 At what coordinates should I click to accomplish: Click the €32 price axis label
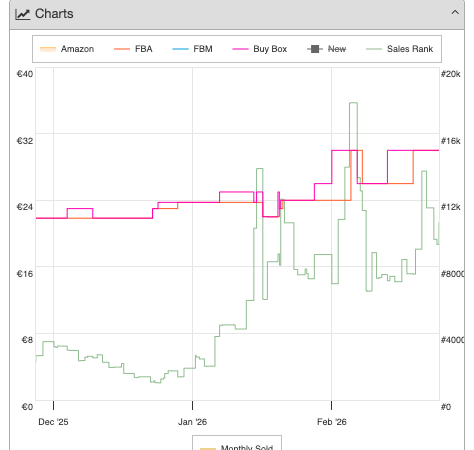[25, 141]
